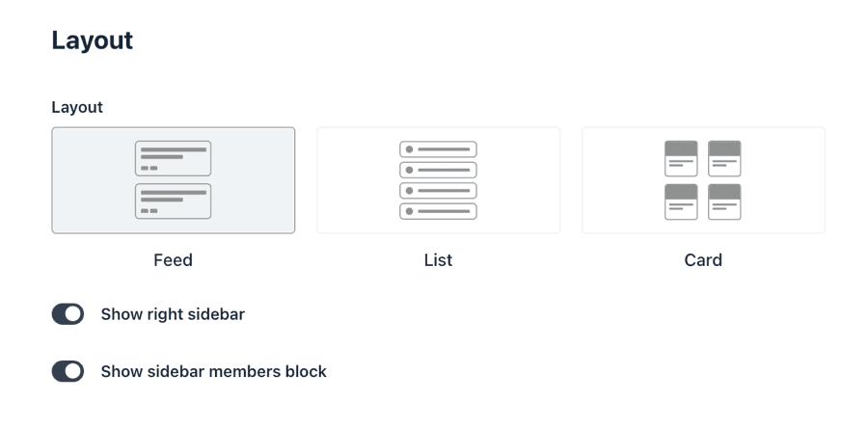The height and width of the screenshot is (428, 868).
Task: Click the List layout preview icon
Action: pos(439,180)
